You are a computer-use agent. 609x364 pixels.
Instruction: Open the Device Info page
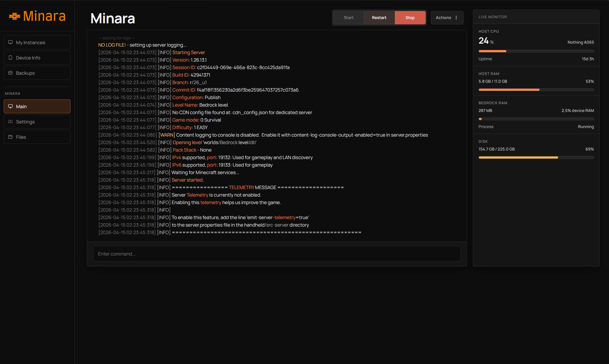(x=37, y=58)
